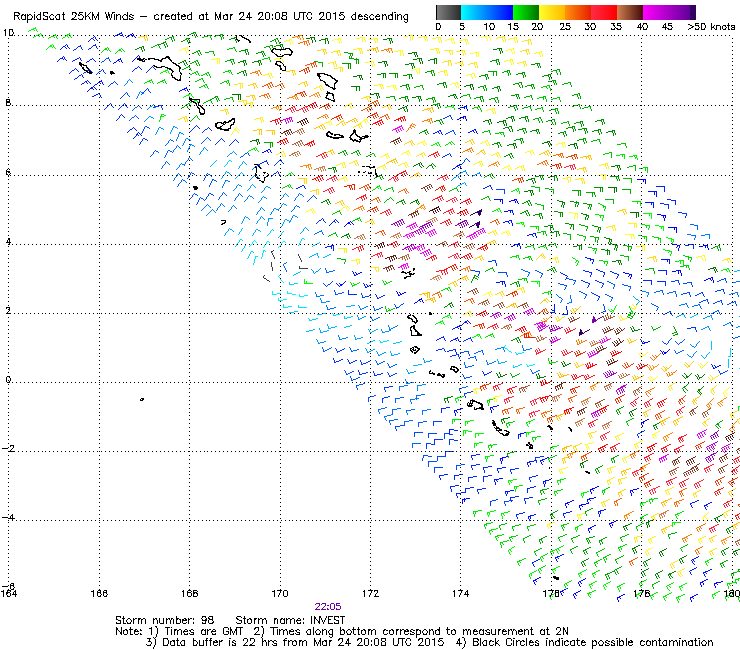Click the '2' latitude axis label
The height and width of the screenshot is (650, 740).
[8, 311]
